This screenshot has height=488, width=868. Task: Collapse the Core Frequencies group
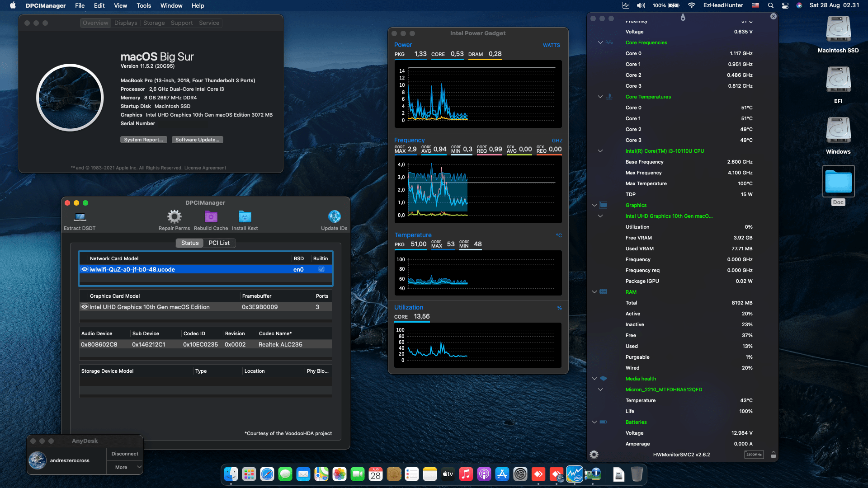pyautogui.click(x=600, y=42)
